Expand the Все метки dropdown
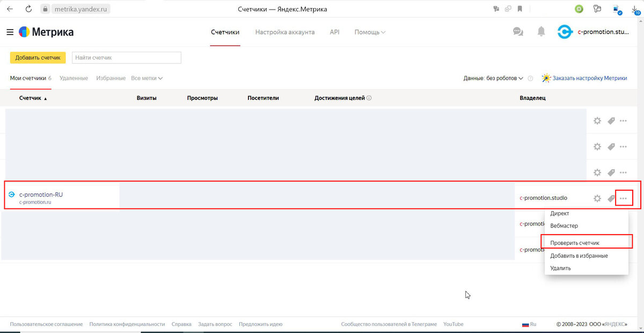Screen dimensions: 644x333 click(x=147, y=78)
